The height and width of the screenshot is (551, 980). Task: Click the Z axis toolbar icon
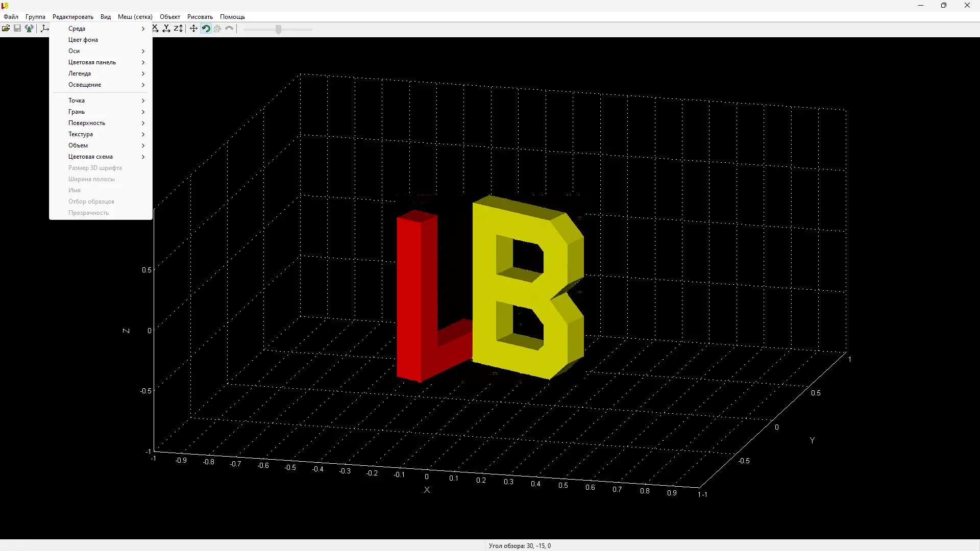[x=178, y=29]
